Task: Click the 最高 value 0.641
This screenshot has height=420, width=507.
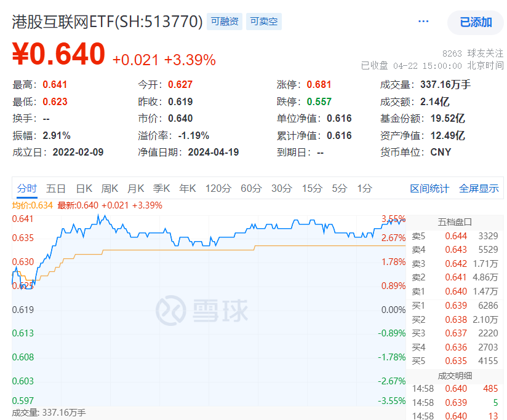Action: [55, 85]
